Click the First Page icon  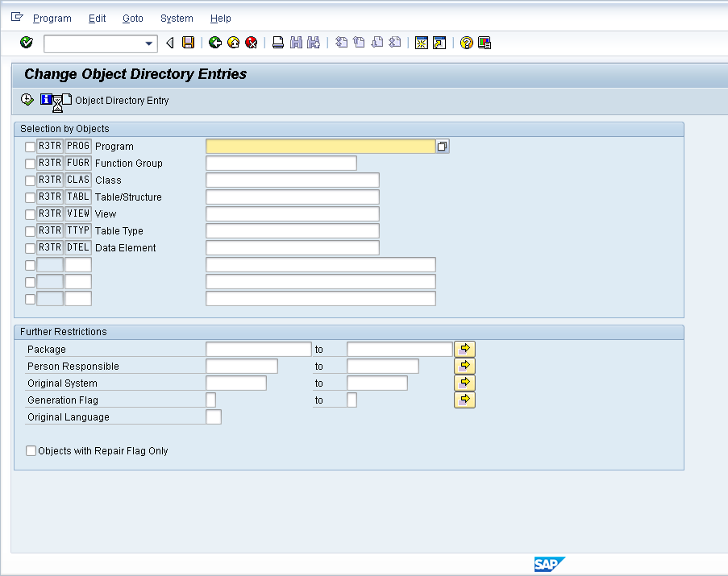pos(341,43)
